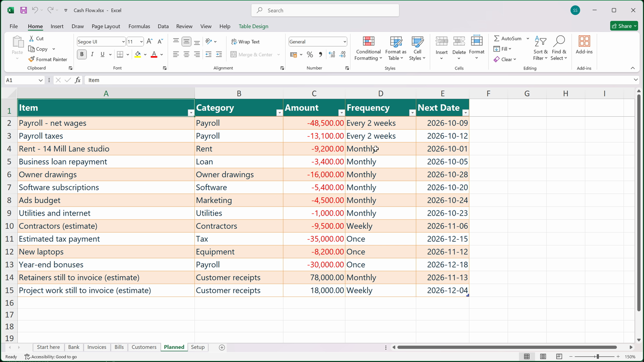
Task: Expand the font name dropdown
Action: click(x=123, y=41)
